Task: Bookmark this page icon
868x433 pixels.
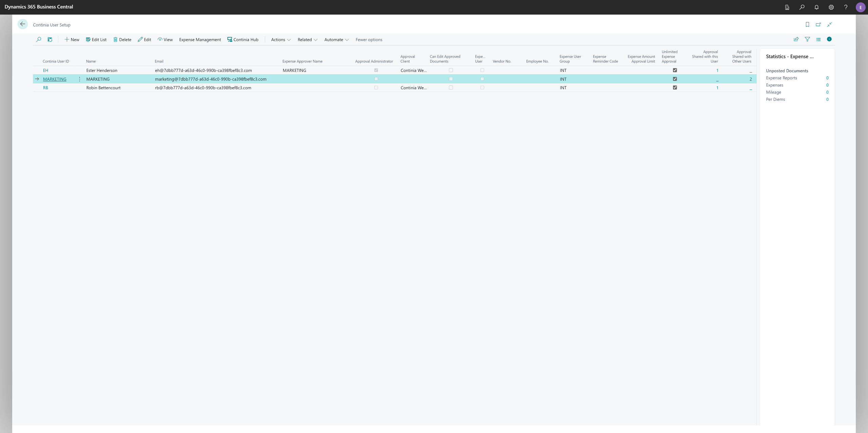Action: click(807, 24)
